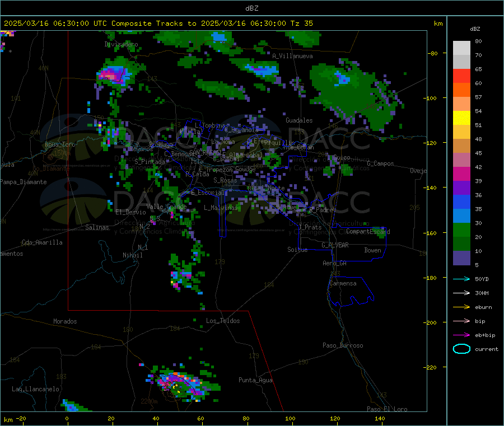Click the 'Morados' map label

coord(65,321)
